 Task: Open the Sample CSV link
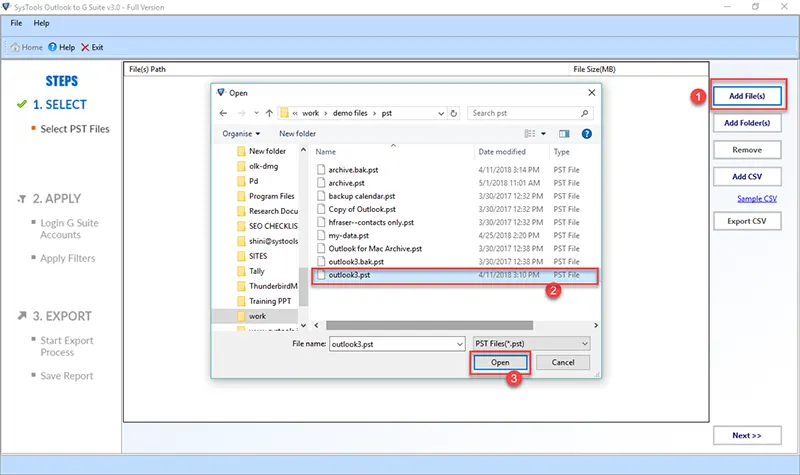(757, 198)
